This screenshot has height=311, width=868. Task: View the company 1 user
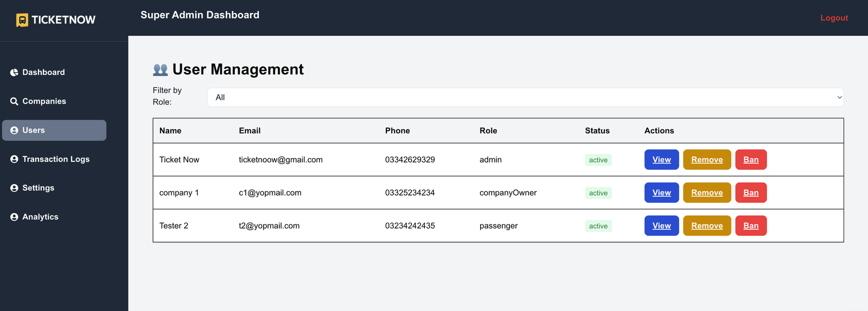661,193
